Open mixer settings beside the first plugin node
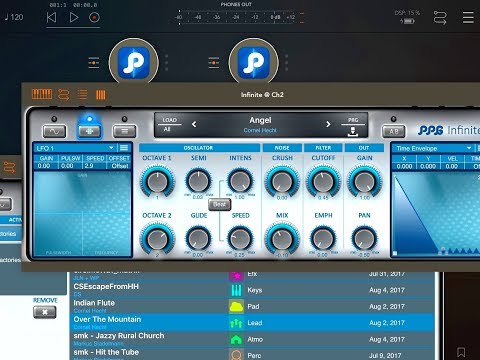Screen dimensions: 480x360 pos(94,63)
